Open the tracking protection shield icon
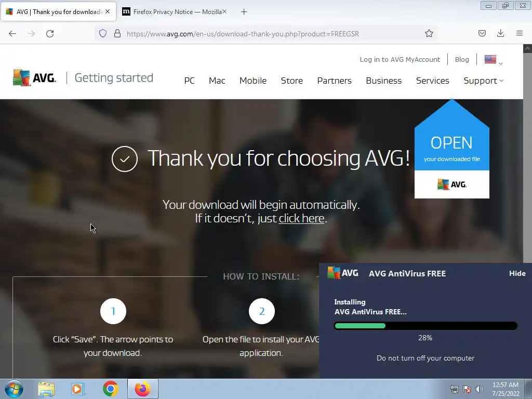532x399 pixels. point(103,33)
